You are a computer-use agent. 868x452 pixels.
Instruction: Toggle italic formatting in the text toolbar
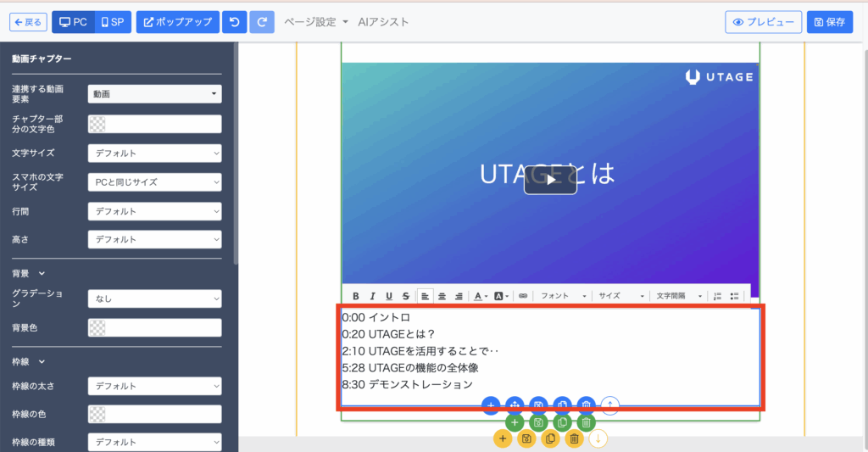pyautogui.click(x=373, y=296)
